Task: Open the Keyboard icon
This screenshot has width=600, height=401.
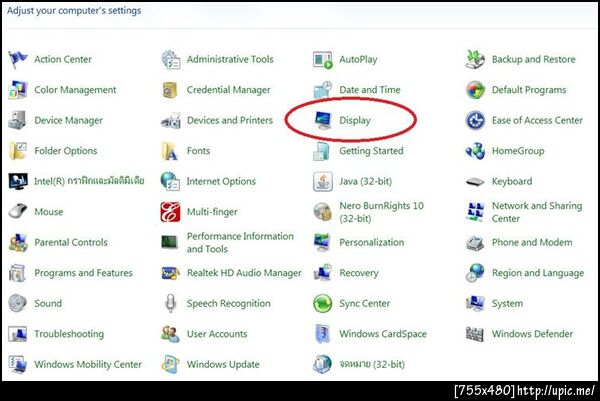Action: 475,181
